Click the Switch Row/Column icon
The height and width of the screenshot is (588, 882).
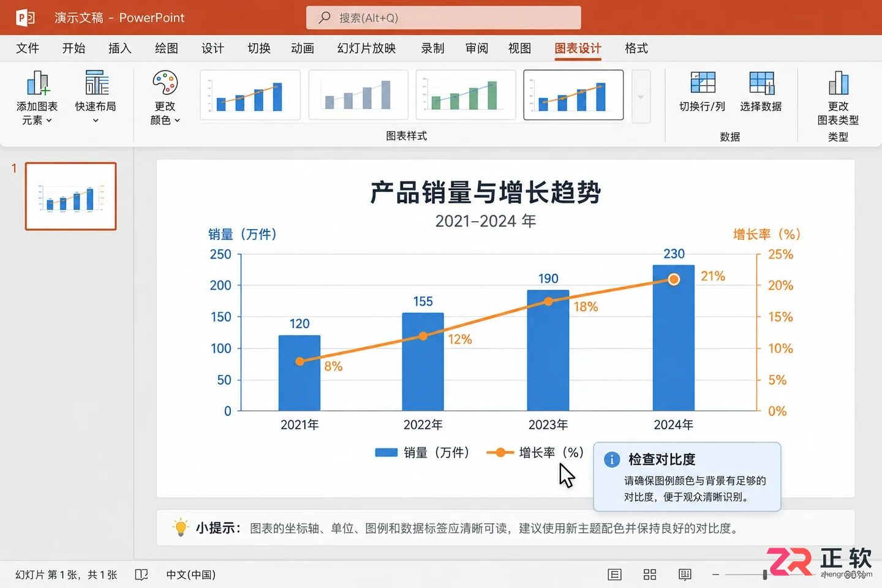click(x=703, y=83)
